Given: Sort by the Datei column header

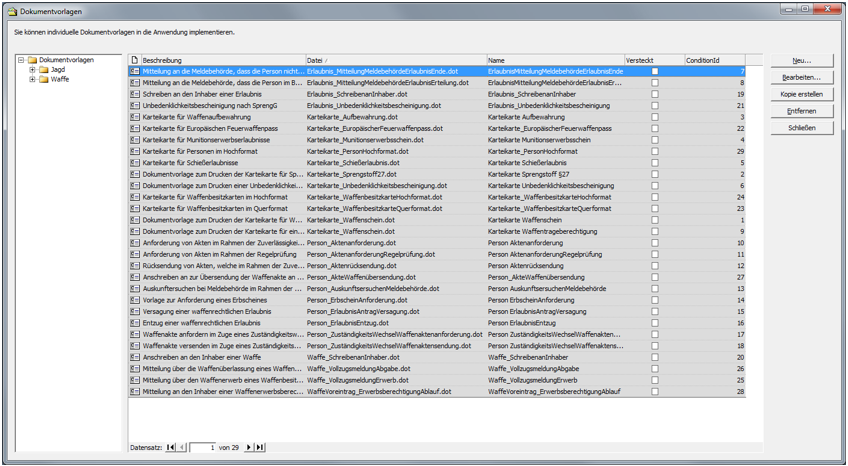Looking at the screenshot, I should (395, 60).
